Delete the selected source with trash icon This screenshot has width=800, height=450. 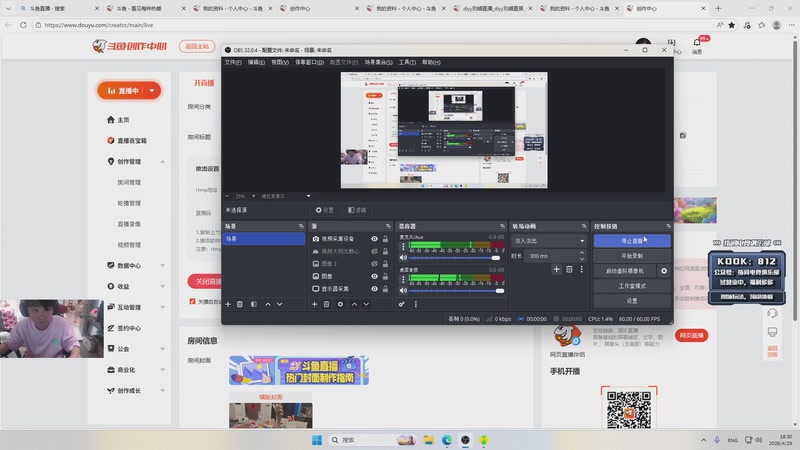327,304
